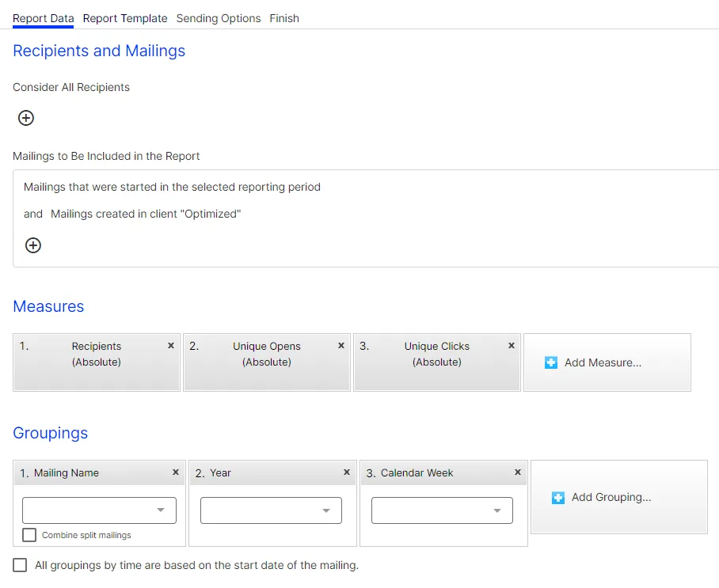Enable Combine split mailings checkbox

click(x=29, y=535)
